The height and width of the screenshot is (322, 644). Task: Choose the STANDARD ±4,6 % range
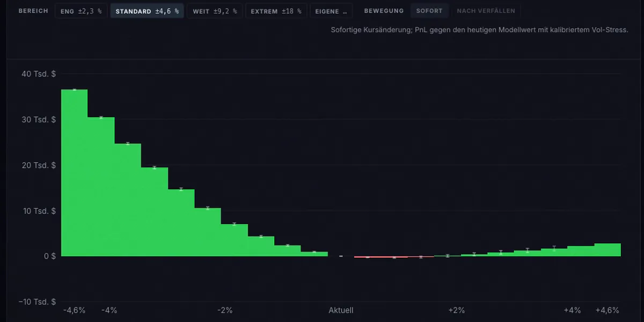147,11
